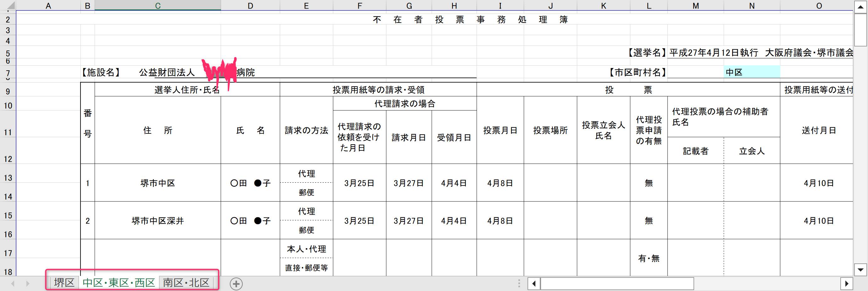Screen dimensions: 868x291
Task: Click row 1 4月4日 receipt date
Action: click(x=454, y=183)
